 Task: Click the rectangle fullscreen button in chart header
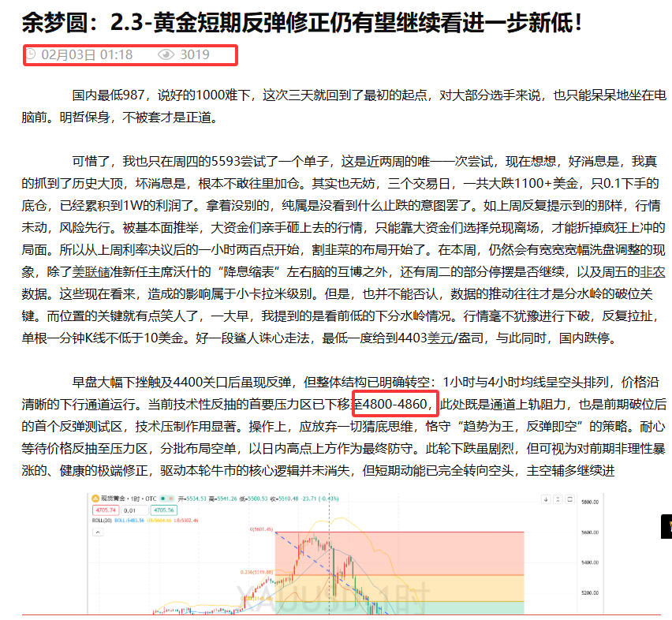pyautogui.click(x=569, y=499)
